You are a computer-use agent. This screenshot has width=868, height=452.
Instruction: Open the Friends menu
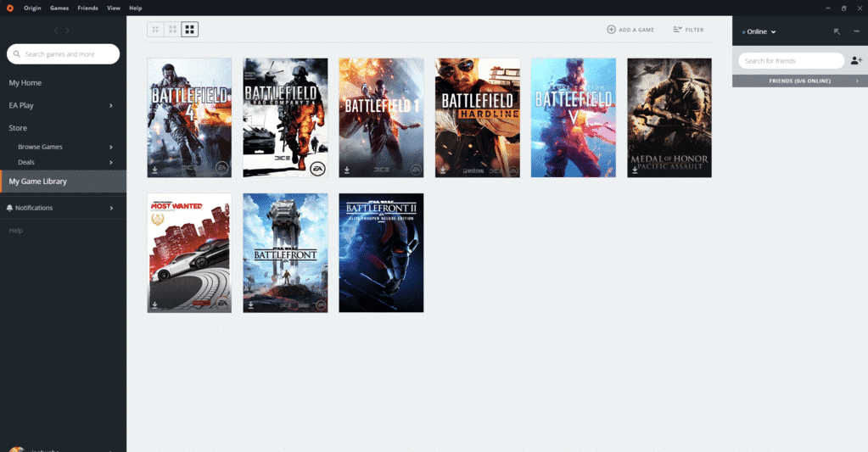pyautogui.click(x=87, y=8)
